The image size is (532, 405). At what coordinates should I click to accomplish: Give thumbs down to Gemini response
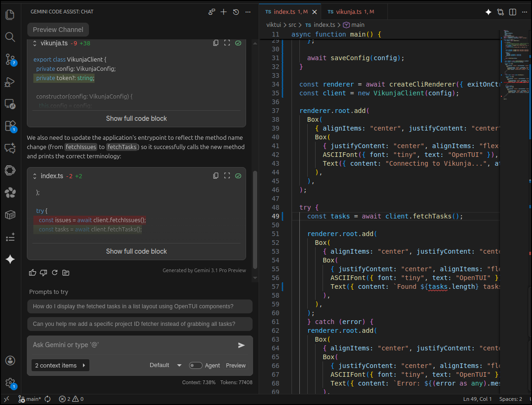click(x=44, y=273)
